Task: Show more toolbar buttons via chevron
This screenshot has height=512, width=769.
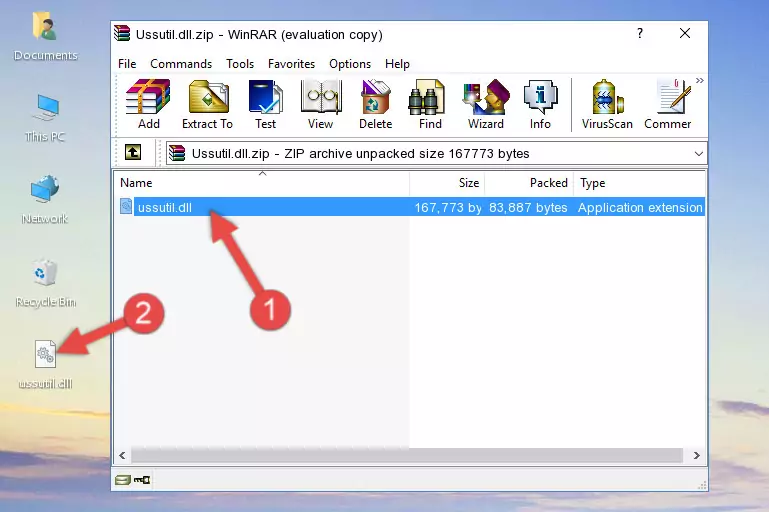Action: coord(700,80)
